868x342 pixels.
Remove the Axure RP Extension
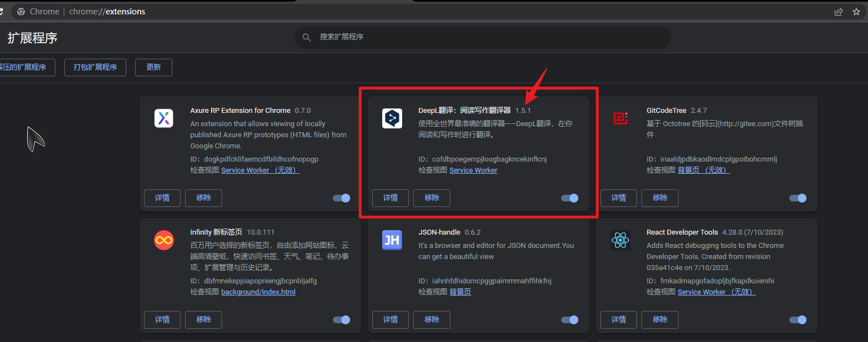pos(203,198)
